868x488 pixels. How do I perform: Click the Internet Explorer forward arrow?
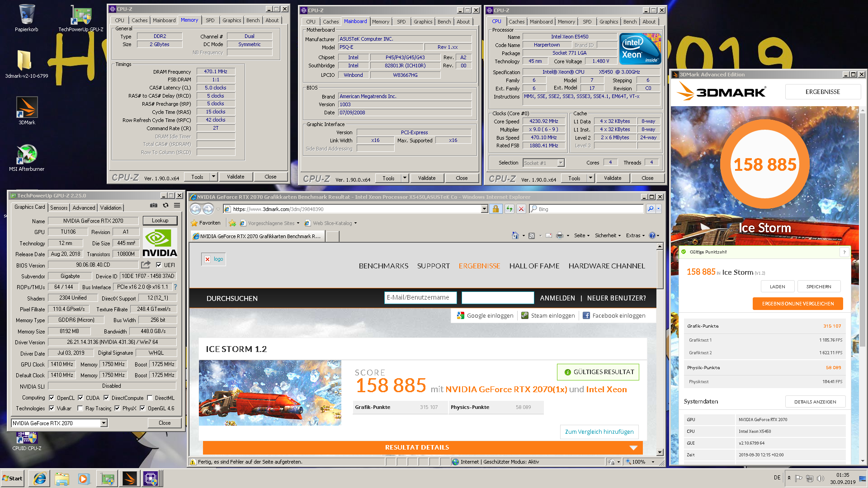[x=208, y=209]
